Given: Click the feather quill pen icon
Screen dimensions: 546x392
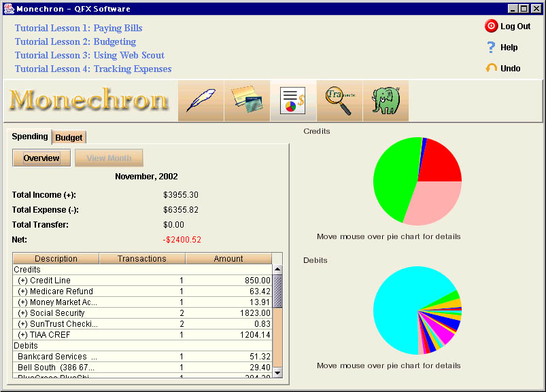Looking at the screenshot, I should [x=201, y=101].
